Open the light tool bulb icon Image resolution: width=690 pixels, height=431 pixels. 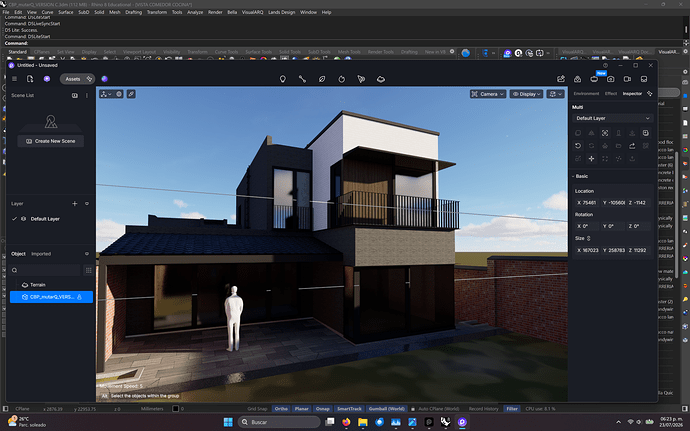pyautogui.click(x=283, y=79)
